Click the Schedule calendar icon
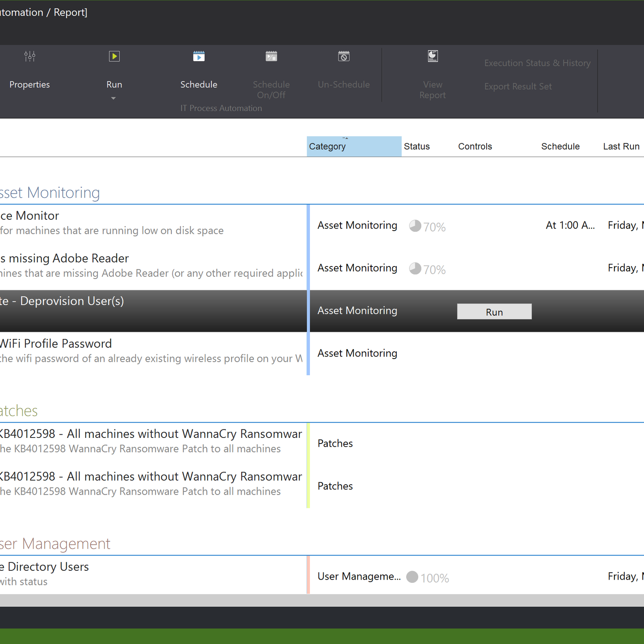 click(x=199, y=56)
